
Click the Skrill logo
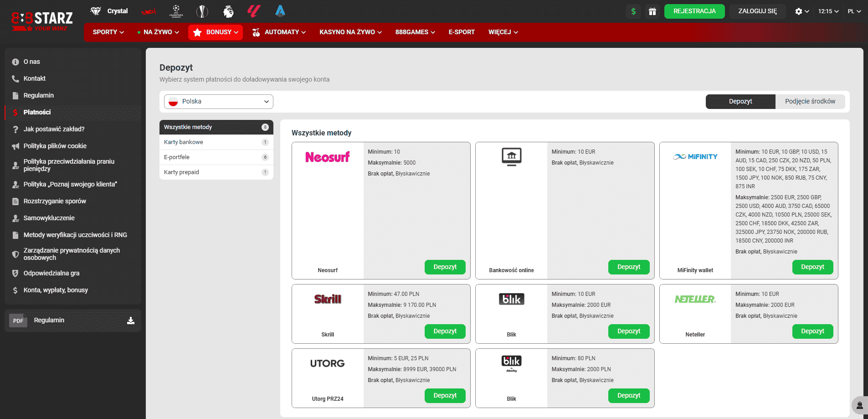tap(328, 299)
